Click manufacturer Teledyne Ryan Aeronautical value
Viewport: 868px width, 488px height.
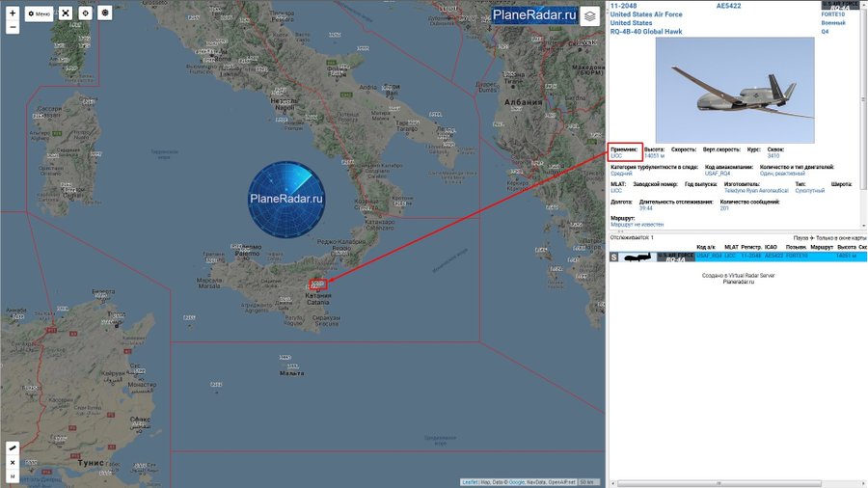[x=755, y=190]
